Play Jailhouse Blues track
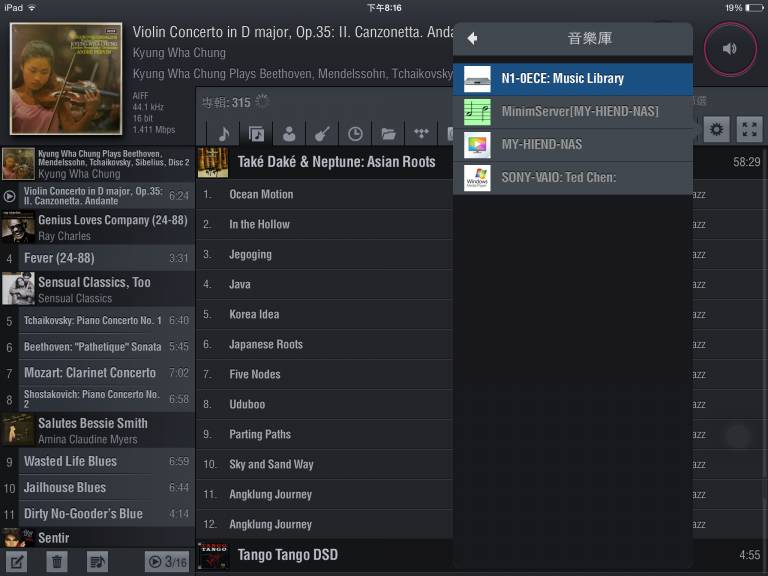This screenshot has width=768, height=576. click(97, 488)
